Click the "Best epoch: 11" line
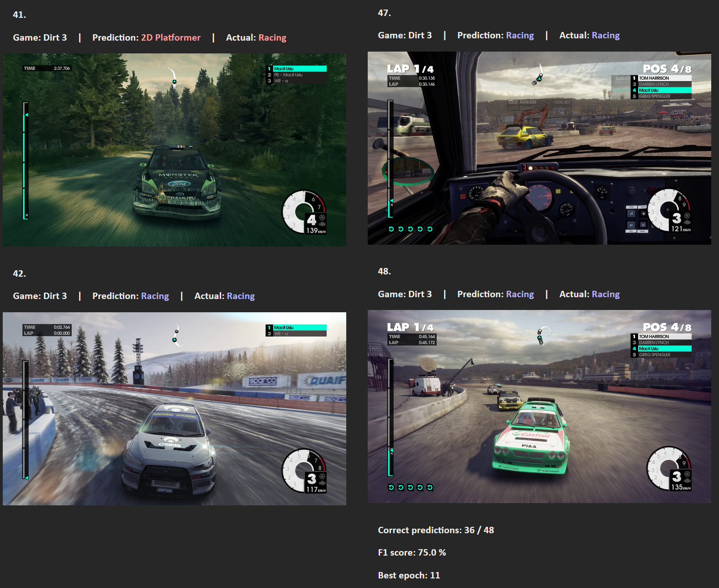 click(x=409, y=575)
